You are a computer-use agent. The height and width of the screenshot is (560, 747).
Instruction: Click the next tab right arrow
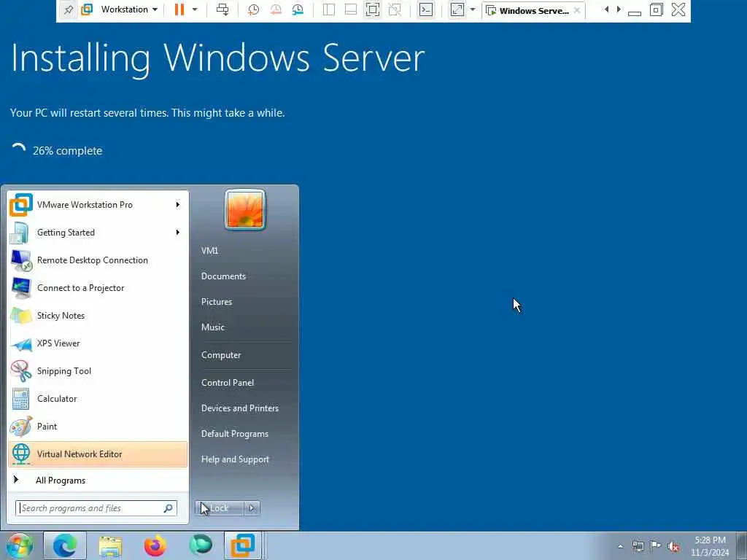[x=619, y=9]
